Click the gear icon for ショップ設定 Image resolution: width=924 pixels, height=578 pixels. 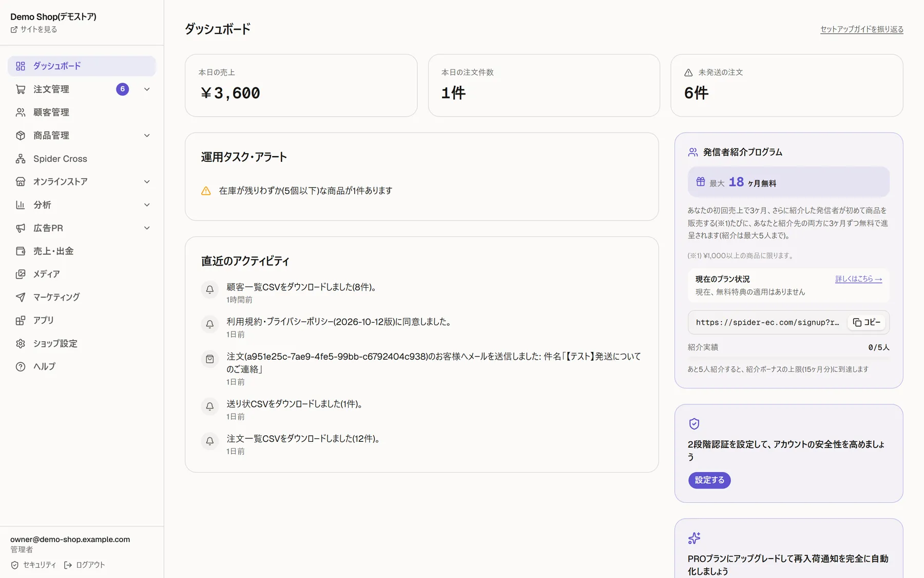(x=21, y=344)
